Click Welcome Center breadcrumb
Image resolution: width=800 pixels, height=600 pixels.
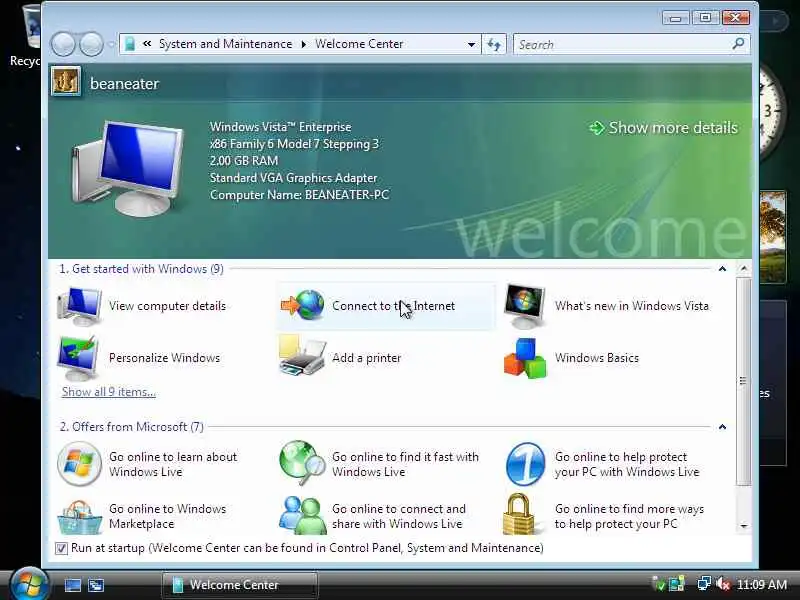point(359,44)
